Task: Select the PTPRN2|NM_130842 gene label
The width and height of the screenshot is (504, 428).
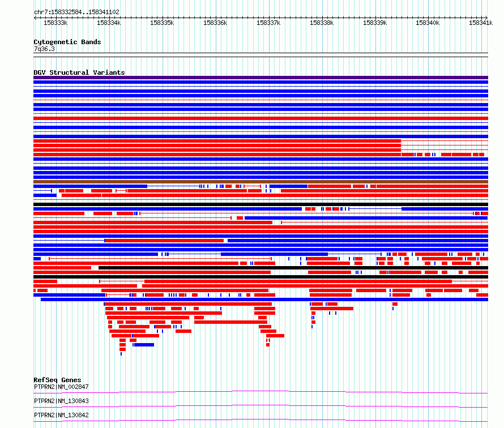Action: pos(61,415)
